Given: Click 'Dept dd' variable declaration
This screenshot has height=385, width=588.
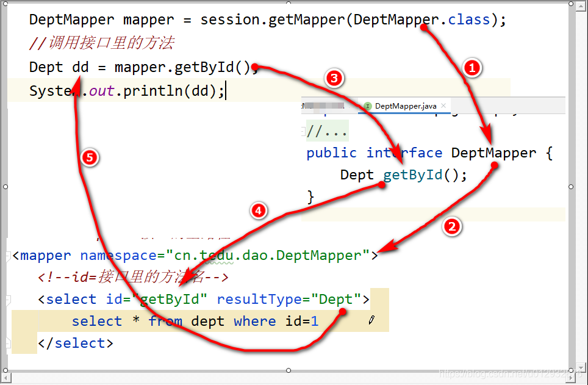Looking at the screenshot, I should pos(59,68).
